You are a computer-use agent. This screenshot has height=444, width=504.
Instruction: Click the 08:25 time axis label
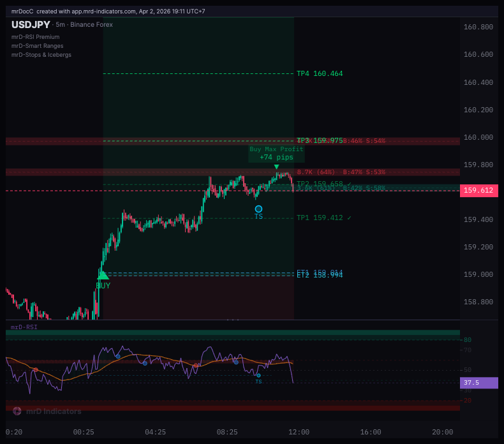(x=227, y=432)
